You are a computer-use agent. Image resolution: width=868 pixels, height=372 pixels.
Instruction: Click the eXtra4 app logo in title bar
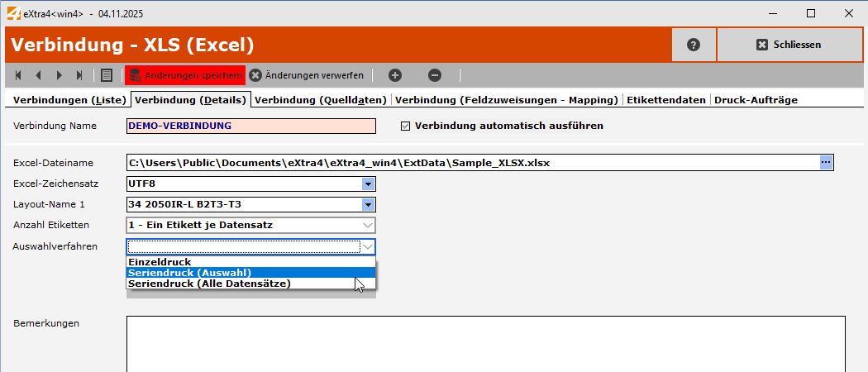coord(13,13)
